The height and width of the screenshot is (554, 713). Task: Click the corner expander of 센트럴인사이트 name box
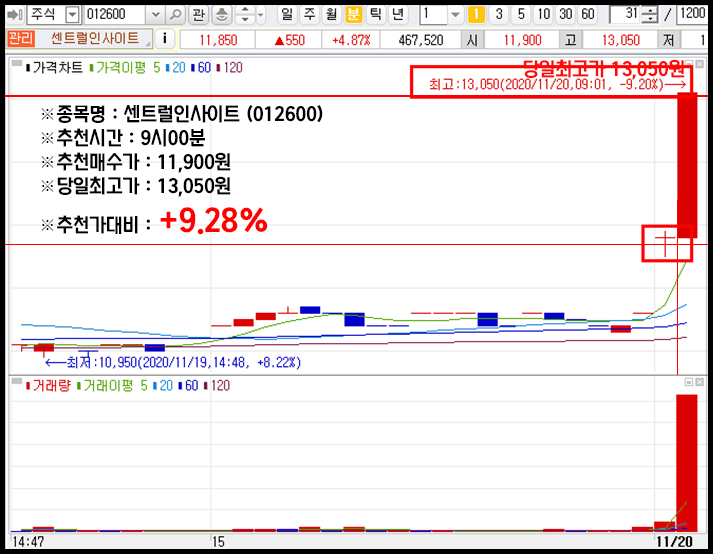tap(148, 44)
